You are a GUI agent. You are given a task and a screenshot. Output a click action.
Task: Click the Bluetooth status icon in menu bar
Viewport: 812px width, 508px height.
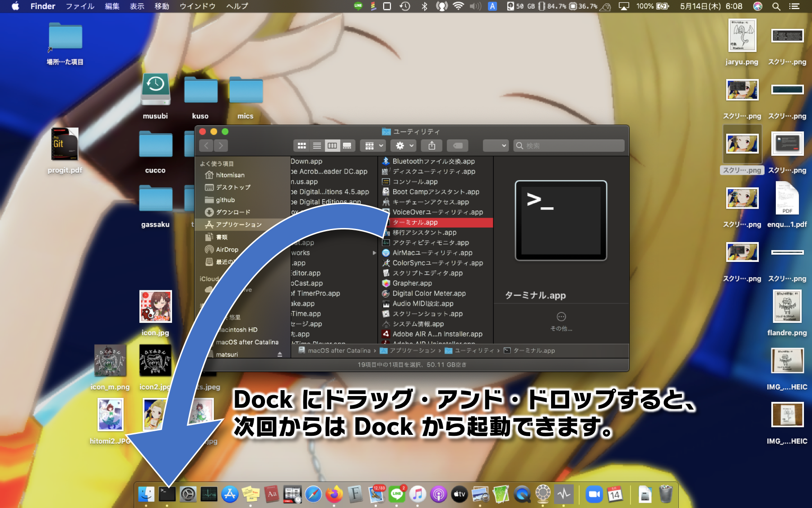click(x=424, y=6)
